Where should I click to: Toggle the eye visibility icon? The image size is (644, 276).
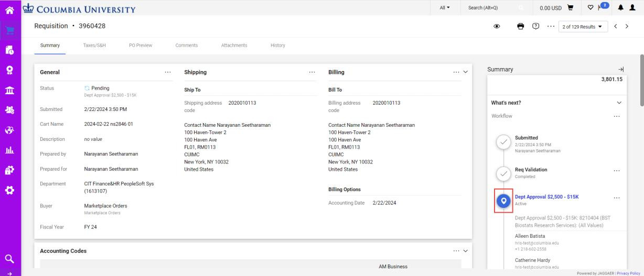496,26
